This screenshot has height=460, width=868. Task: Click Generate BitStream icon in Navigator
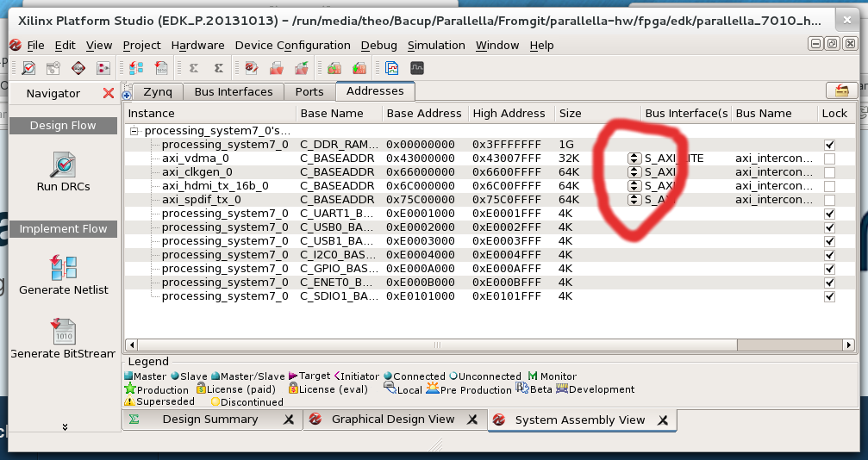pyautogui.click(x=63, y=331)
